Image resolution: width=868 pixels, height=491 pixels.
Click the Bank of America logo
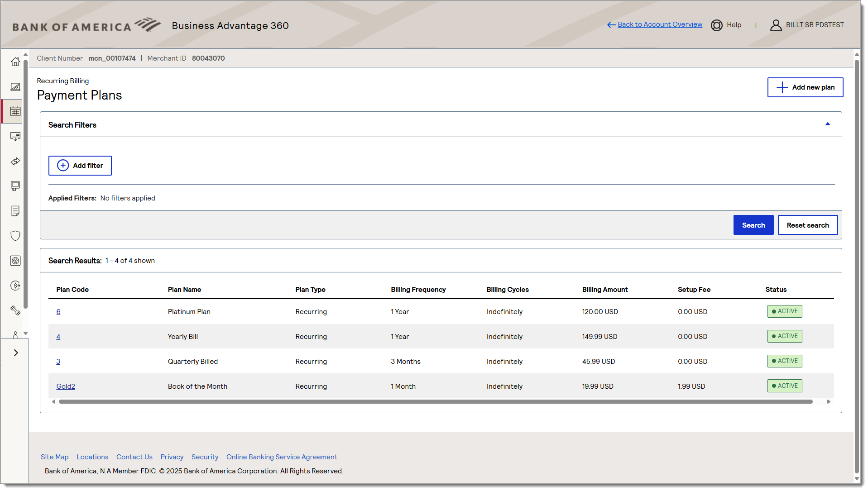pos(86,25)
